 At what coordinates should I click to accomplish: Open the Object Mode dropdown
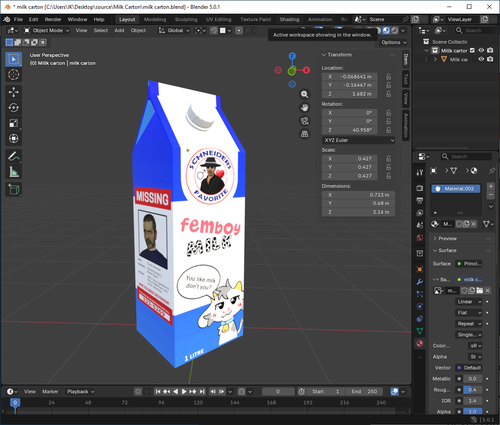pos(46,31)
